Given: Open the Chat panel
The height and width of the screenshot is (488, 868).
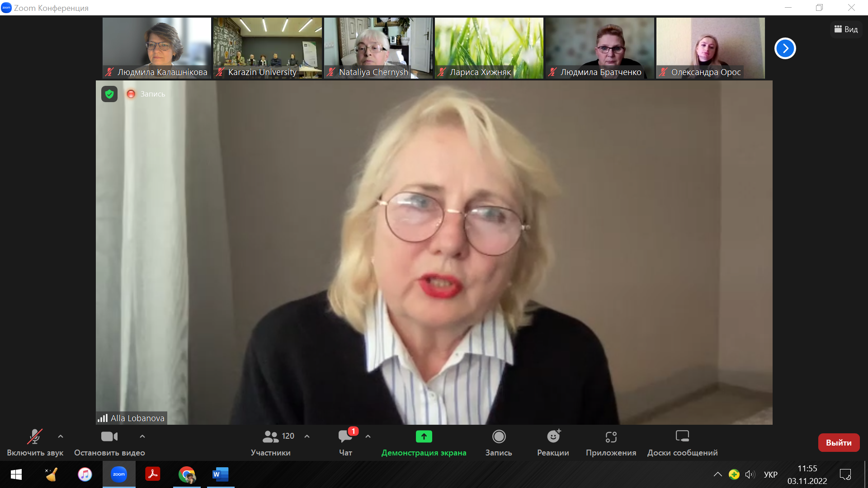Looking at the screenshot, I should [345, 436].
